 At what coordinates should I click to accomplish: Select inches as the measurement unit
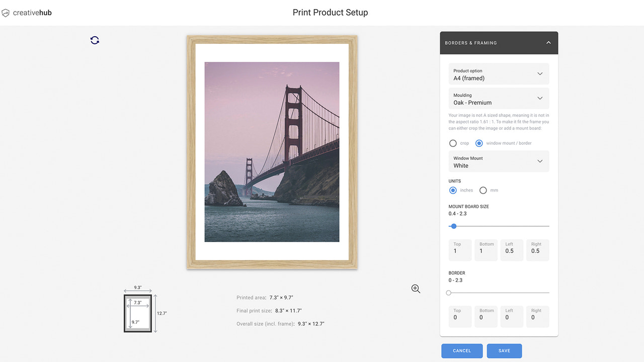[452, 190]
